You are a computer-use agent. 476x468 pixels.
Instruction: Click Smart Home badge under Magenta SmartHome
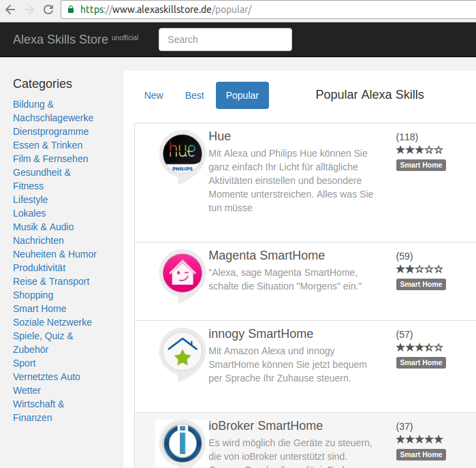[x=421, y=285]
